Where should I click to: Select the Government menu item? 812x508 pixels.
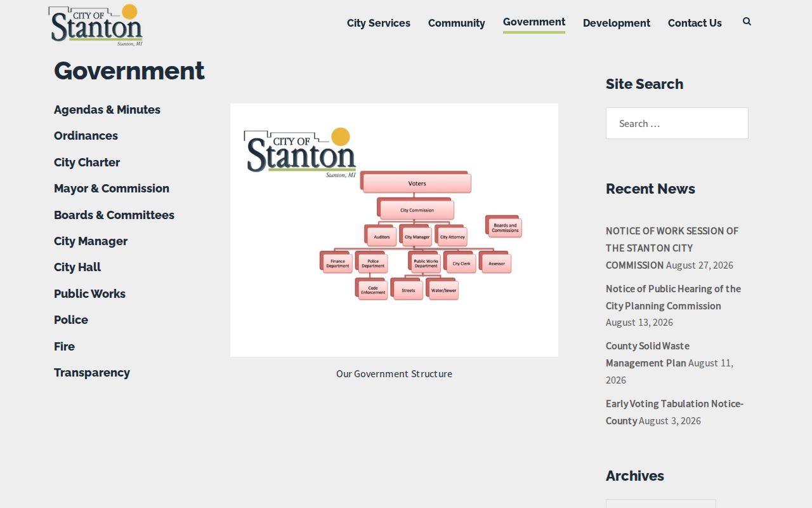tap(534, 22)
